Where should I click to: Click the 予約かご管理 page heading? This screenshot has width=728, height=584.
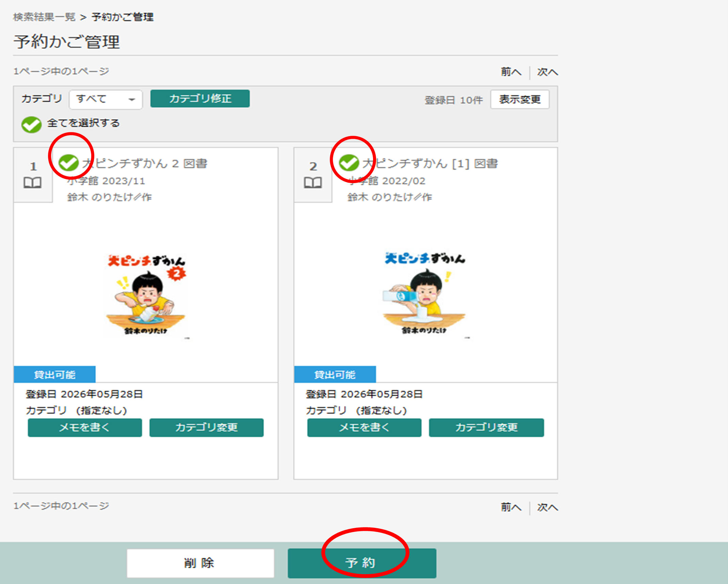coord(67,42)
